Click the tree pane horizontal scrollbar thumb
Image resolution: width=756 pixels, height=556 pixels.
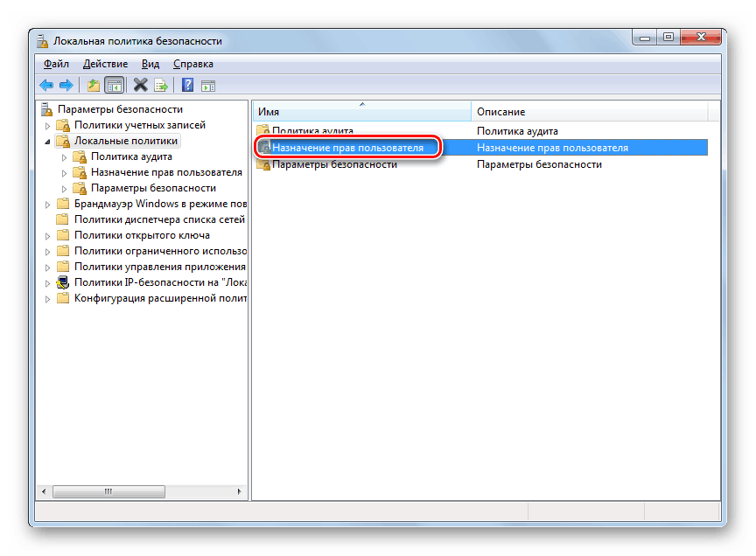[109, 491]
